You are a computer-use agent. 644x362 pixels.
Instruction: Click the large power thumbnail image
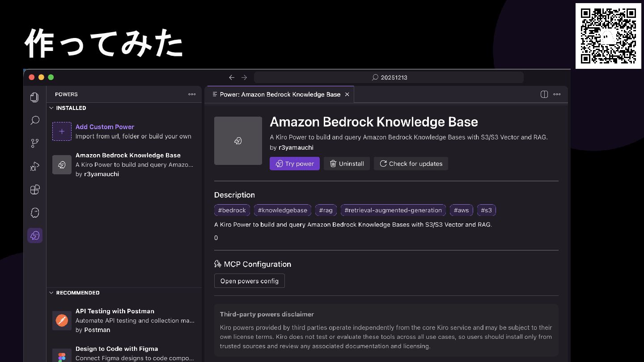click(238, 141)
